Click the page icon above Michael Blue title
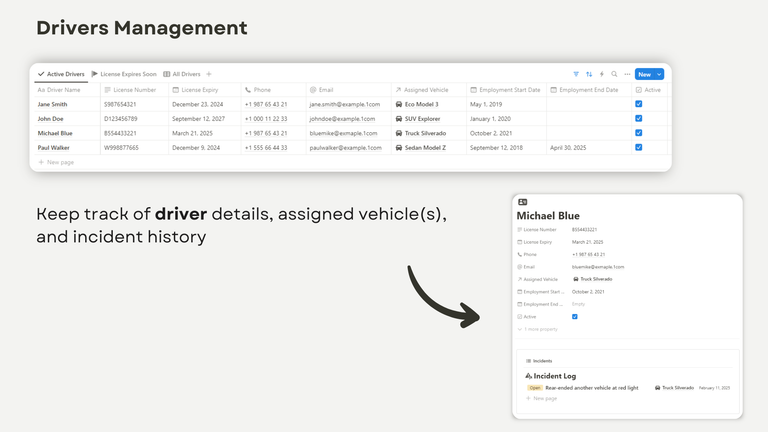 click(x=523, y=202)
